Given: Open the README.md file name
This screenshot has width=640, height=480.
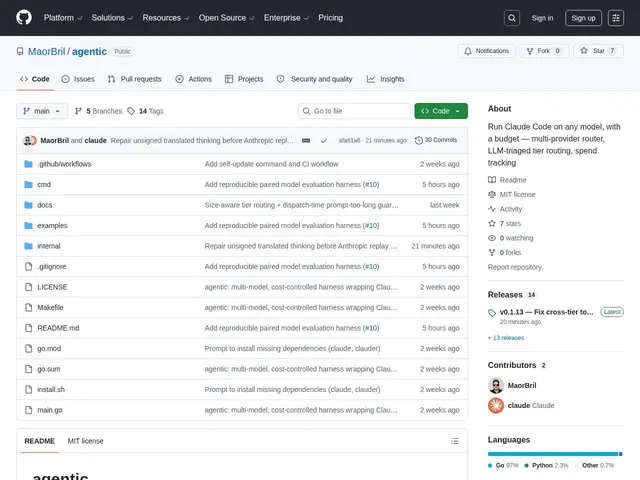Looking at the screenshot, I should click(x=58, y=328).
